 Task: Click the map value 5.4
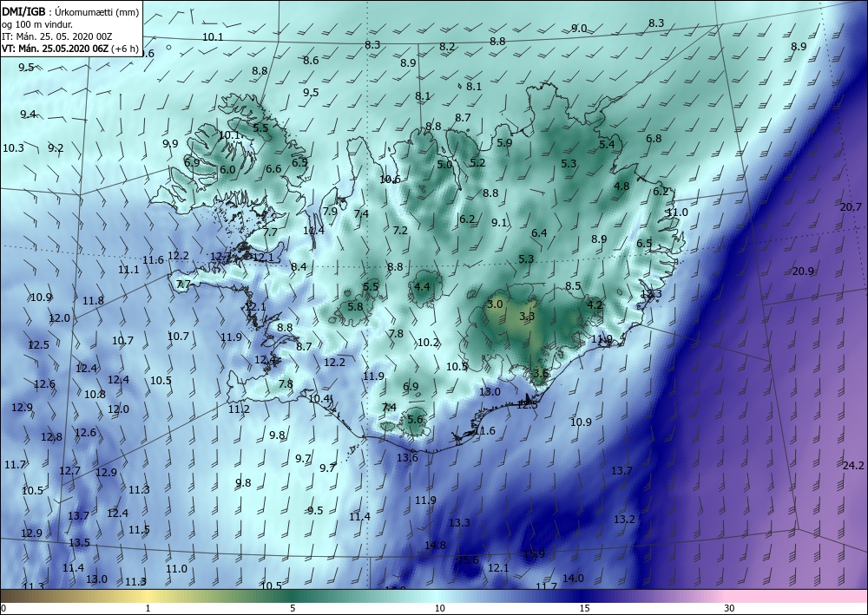point(607,144)
